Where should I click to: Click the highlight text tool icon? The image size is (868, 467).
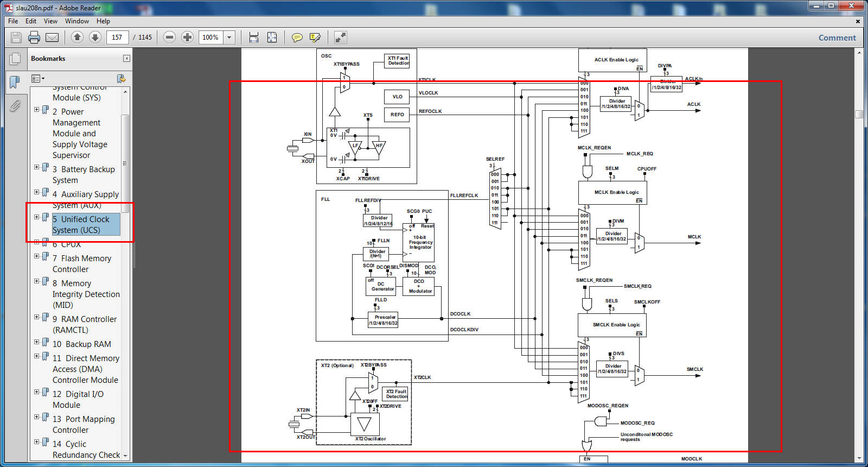pyautogui.click(x=315, y=37)
